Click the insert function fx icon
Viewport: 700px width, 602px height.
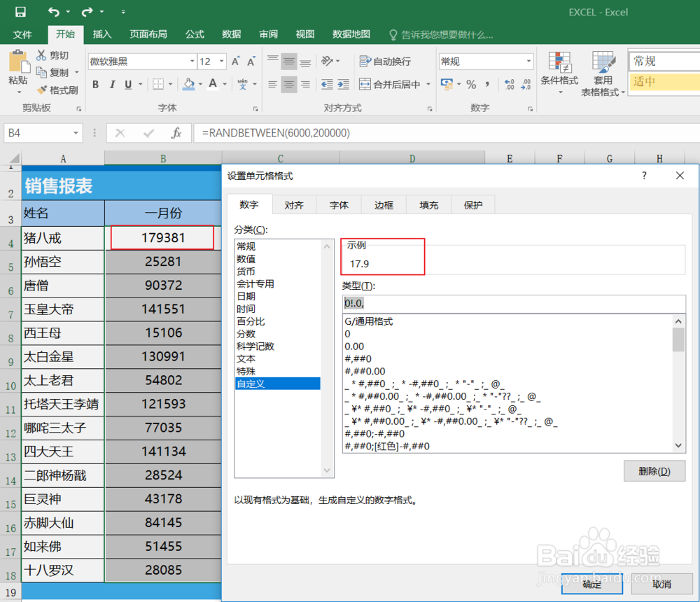(176, 132)
